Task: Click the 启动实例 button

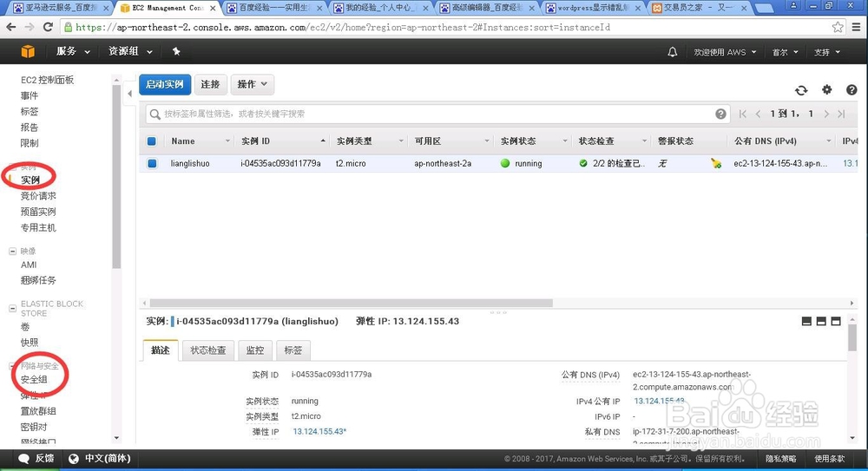Action: (x=165, y=84)
